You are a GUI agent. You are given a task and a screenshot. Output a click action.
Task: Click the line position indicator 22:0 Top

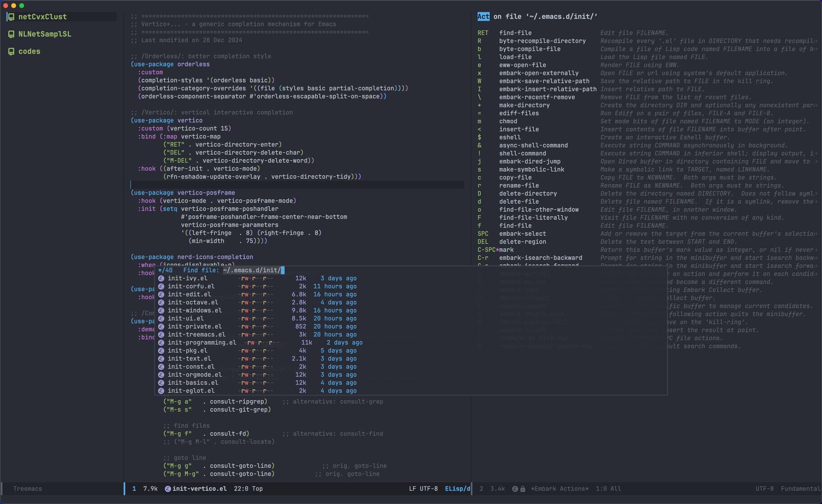tap(248, 489)
